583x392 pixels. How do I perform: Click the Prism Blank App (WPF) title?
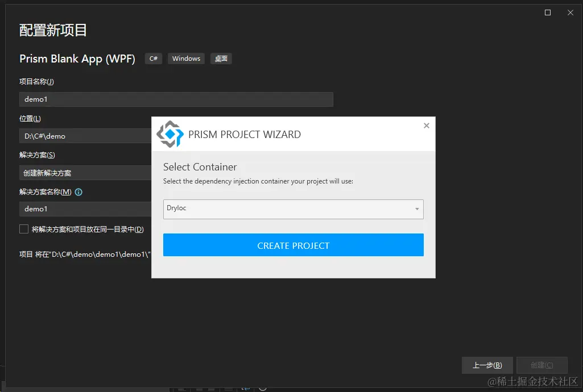(x=77, y=59)
